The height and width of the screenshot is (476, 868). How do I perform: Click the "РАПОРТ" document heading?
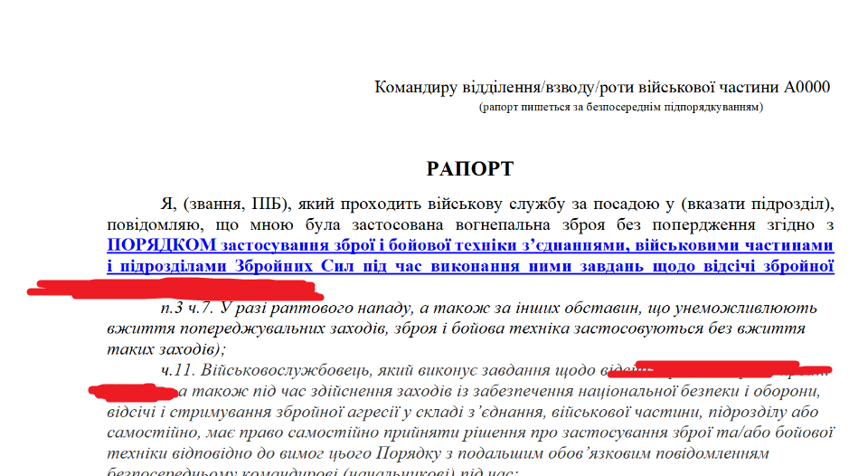470,169
